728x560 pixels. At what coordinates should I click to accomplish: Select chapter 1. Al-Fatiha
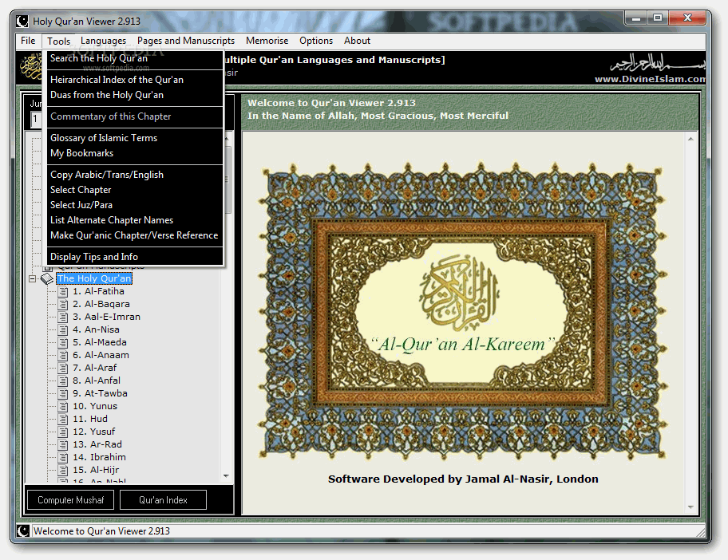click(x=98, y=292)
